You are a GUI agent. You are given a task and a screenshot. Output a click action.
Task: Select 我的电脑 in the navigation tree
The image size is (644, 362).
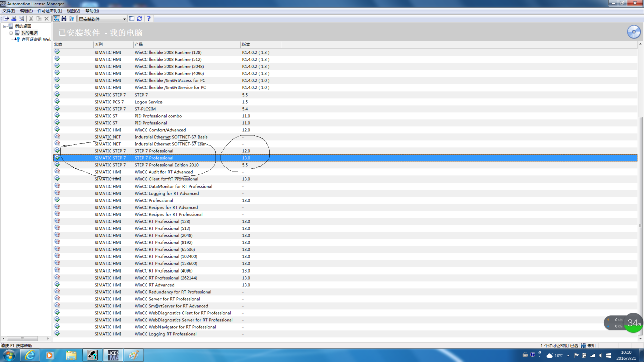tap(29, 33)
